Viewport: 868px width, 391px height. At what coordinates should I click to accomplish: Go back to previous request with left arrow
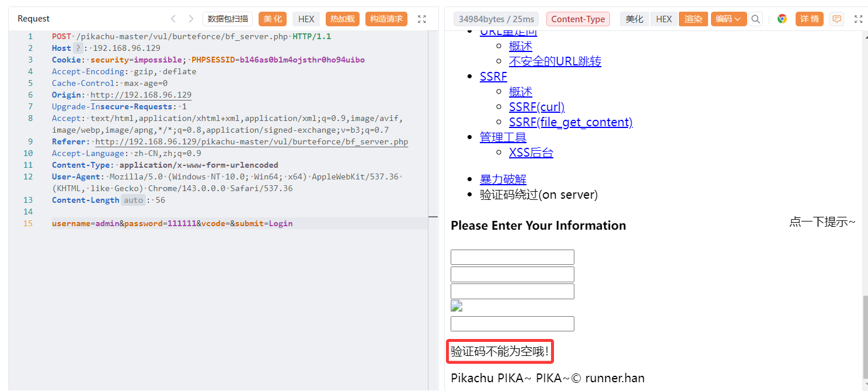[173, 19]
